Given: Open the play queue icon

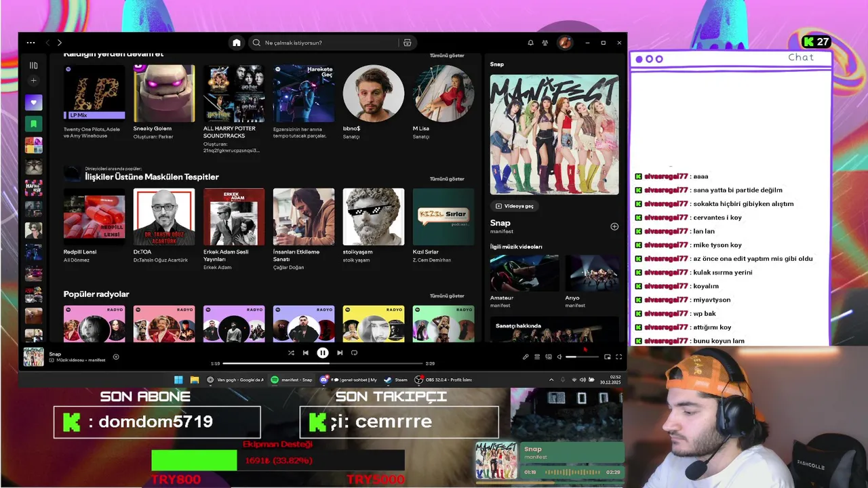Looking at the screenshot, I should (x=537, y=357).
